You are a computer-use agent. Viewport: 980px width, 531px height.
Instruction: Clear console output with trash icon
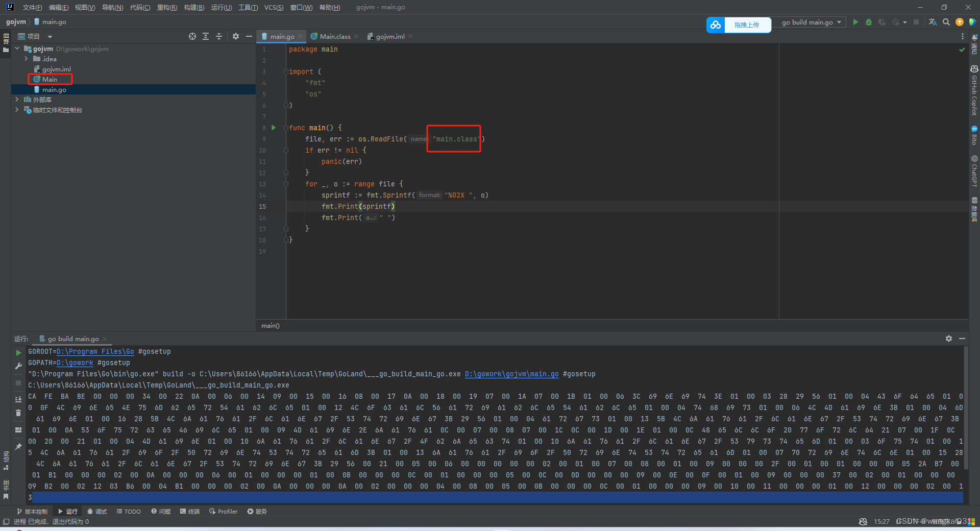tap(18, 413)
